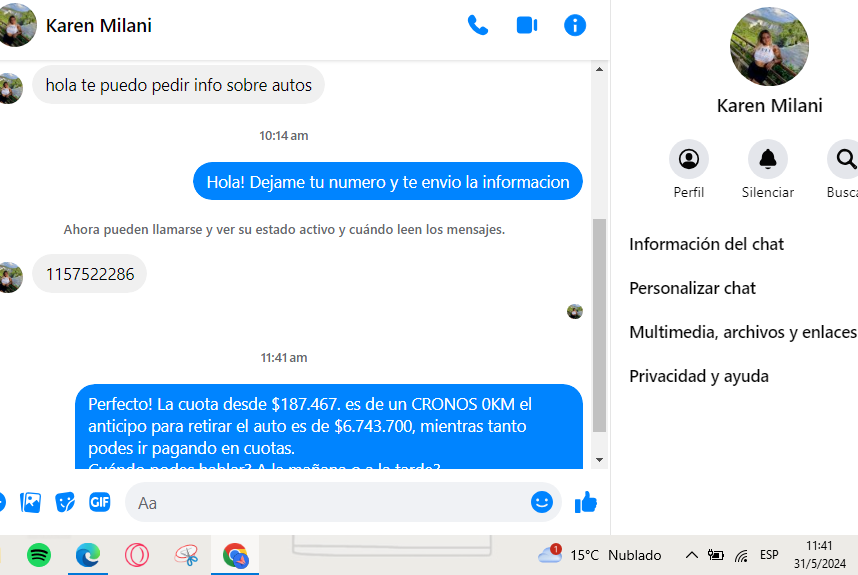The image size is (858, 575).
Task: Open the emoji picker in message field
Action: (542, 502)
